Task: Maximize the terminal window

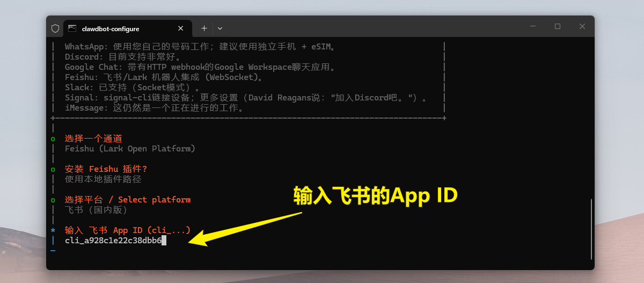Action: 558,26
